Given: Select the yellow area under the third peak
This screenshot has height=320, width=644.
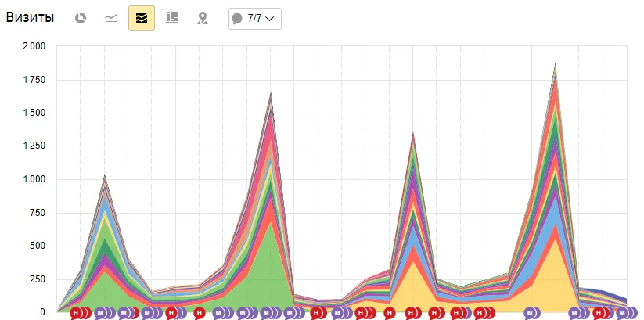Looking at the screenshot, I should 412,288.
